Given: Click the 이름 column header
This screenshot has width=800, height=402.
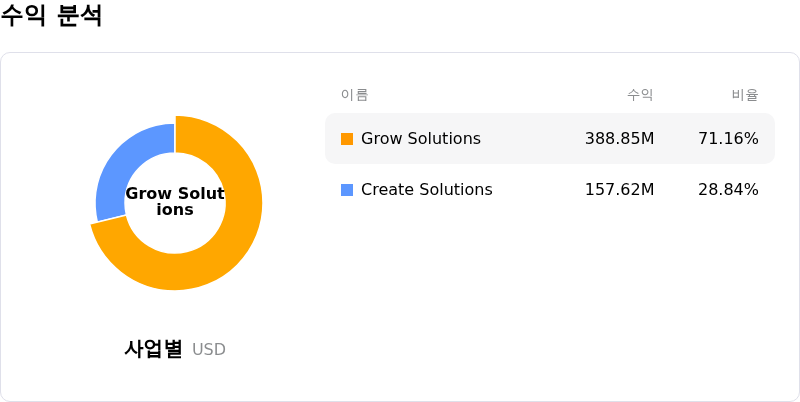Looking at the screenshot, I should point(355,95).
